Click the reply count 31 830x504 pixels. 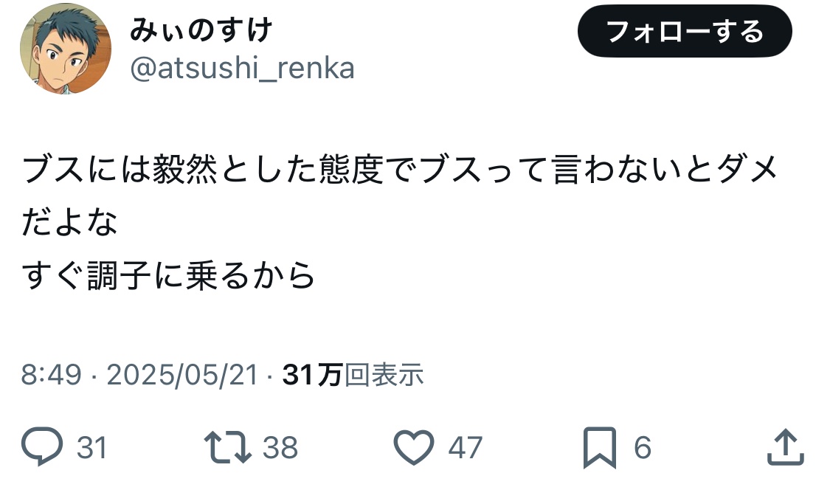coord(92,448)
